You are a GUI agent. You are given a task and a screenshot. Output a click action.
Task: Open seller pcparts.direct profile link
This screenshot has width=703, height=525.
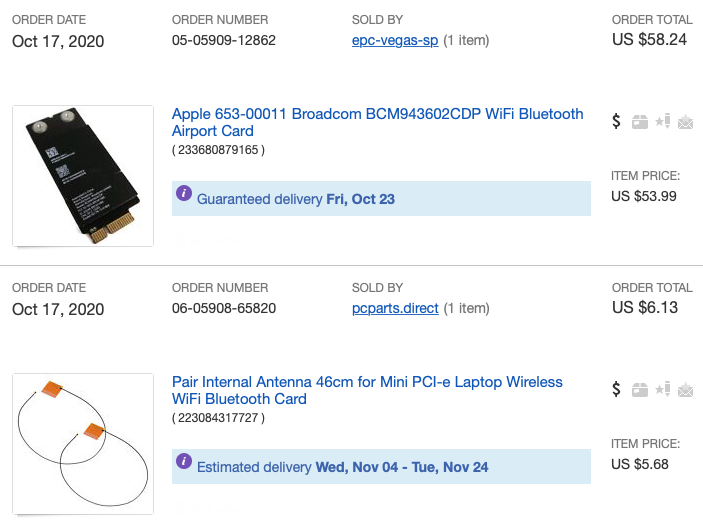point(395,308)
